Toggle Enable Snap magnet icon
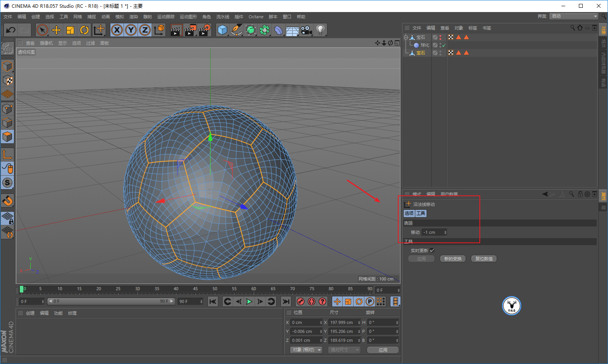The width and height of the screenshot is (608, 364). (x=7, y=200)
